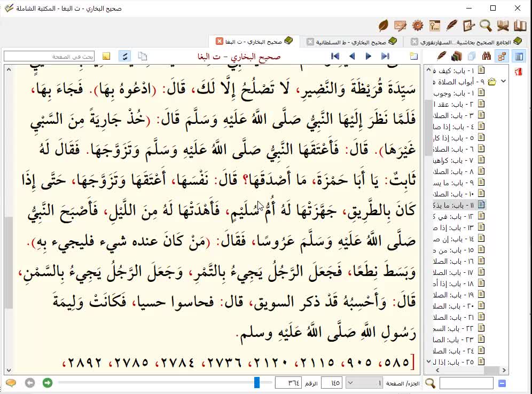Toggle the diacritics (tashkeel) button
Viewport: 532px width, 394px height.
pyautogui.click(x=125, y=56)
